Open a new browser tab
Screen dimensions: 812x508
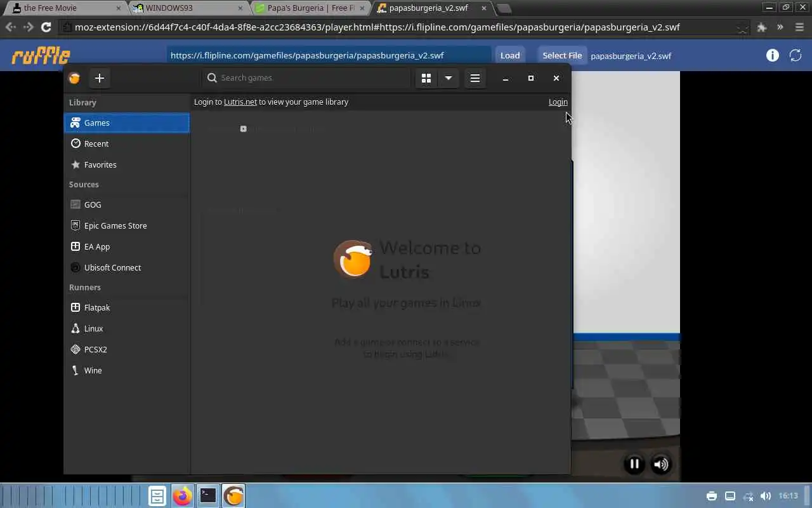coord(504,8)
